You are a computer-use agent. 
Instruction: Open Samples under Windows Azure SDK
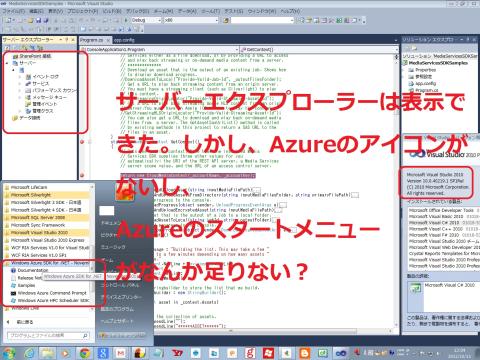(x=26, y=285)
